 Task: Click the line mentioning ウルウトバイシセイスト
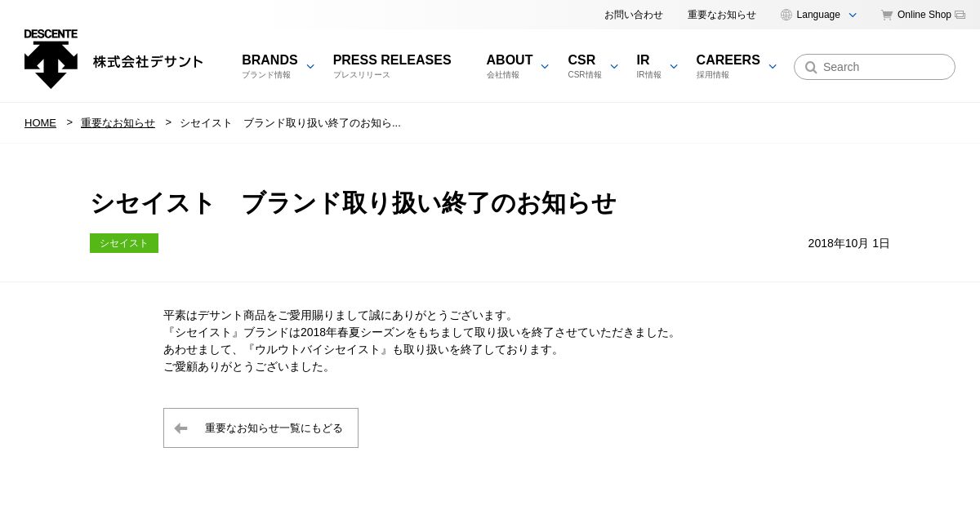point(363,349)
